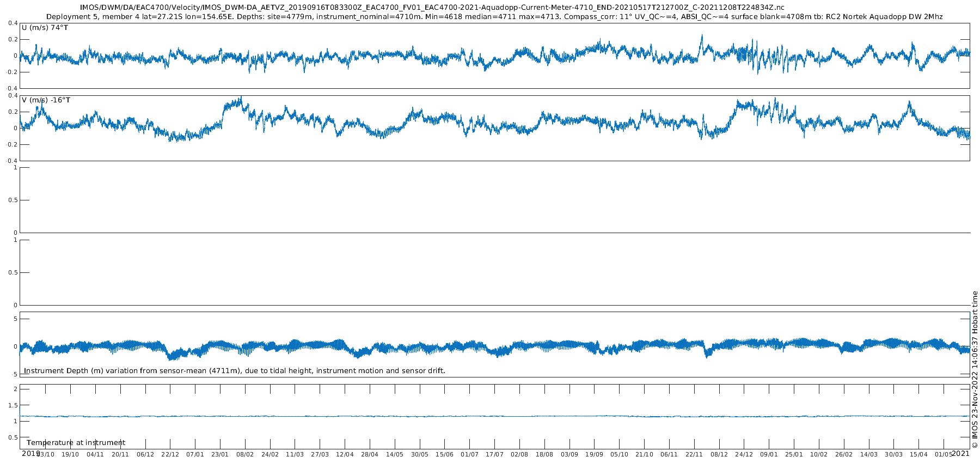Image resolution: width=980 pixels, height=463 pixels.
Task: Select the '19/10' date tick label
Action: [x=70, y=454]
